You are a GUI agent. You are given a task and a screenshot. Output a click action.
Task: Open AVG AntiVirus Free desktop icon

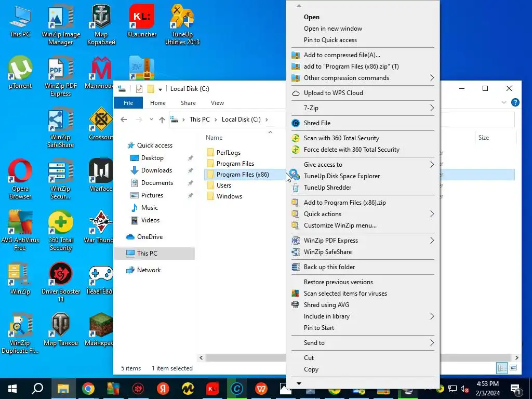[20, 231]
